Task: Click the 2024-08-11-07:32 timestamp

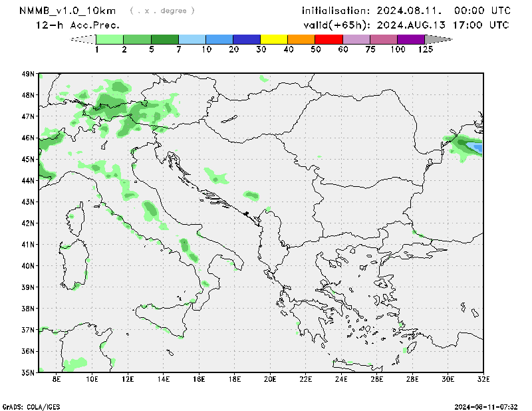Action: point(492,406)
